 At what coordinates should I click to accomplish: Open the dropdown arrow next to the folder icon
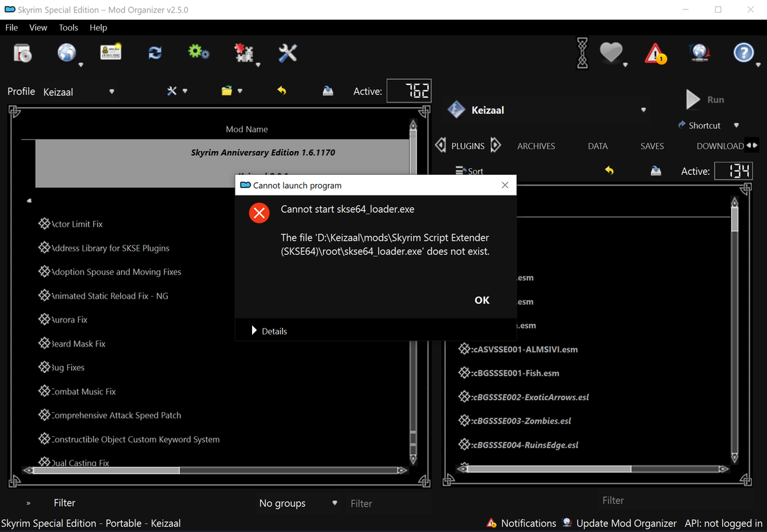(239, 91)
